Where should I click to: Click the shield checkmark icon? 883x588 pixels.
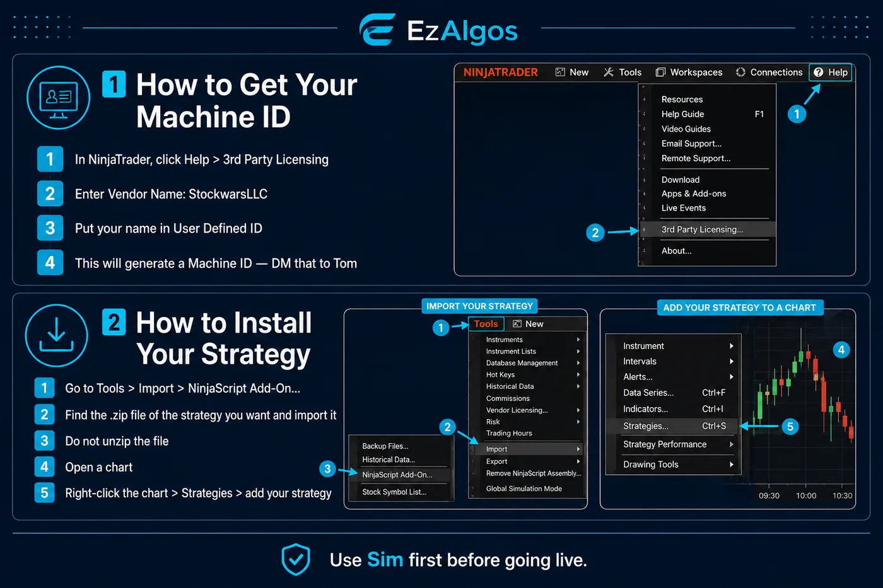[x=296, y=560]
